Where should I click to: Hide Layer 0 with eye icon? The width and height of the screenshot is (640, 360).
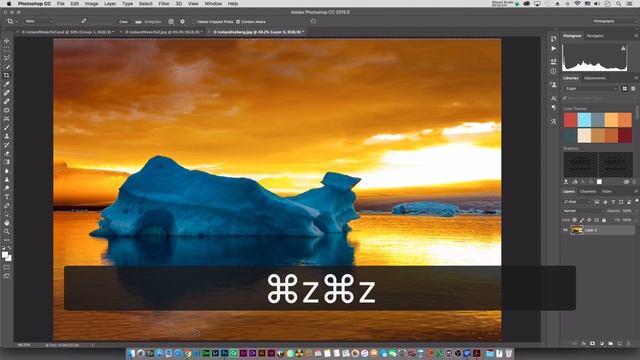pos(566,230)
